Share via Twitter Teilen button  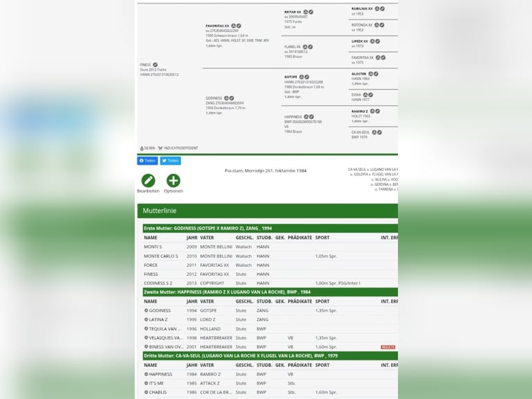170,161
